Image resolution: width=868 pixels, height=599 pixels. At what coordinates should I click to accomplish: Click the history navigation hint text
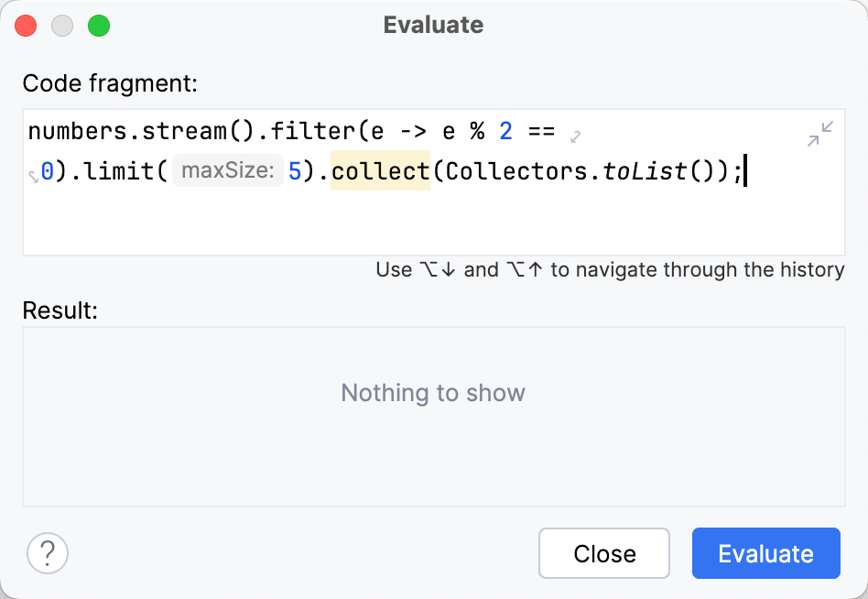(610, 270)
